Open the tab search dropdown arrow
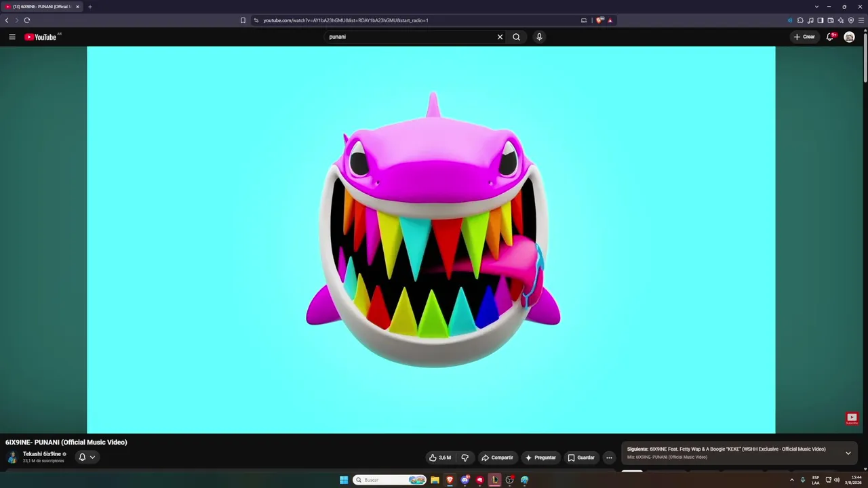 point(816,7)
